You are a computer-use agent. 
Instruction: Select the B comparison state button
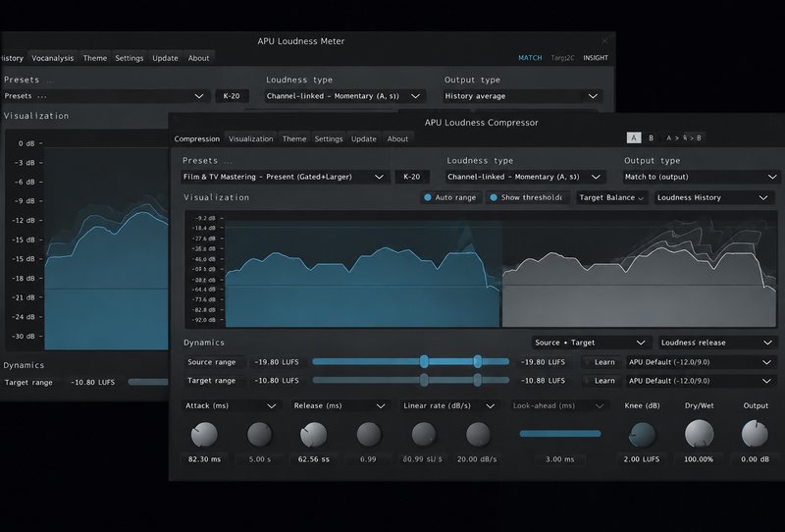[x=651, y=137]
